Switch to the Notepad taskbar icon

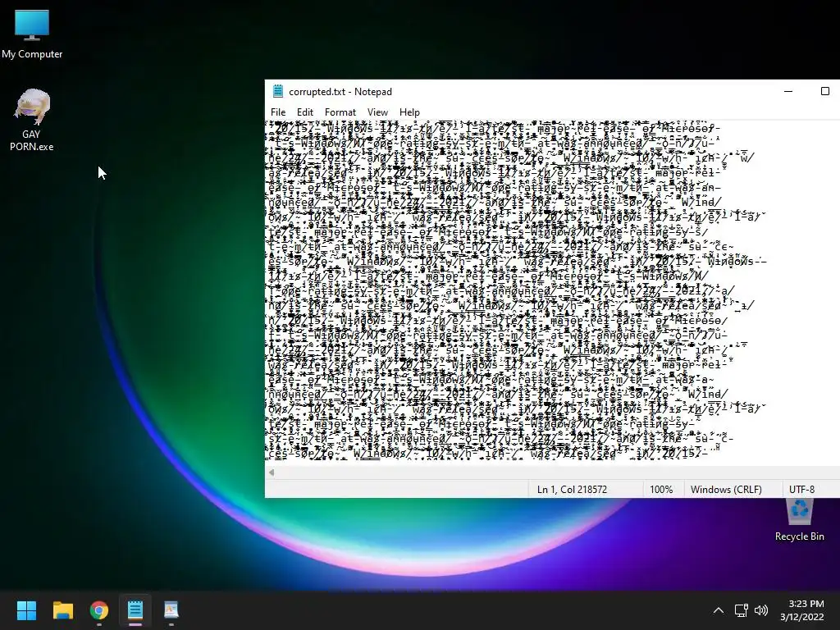[135, 610]
